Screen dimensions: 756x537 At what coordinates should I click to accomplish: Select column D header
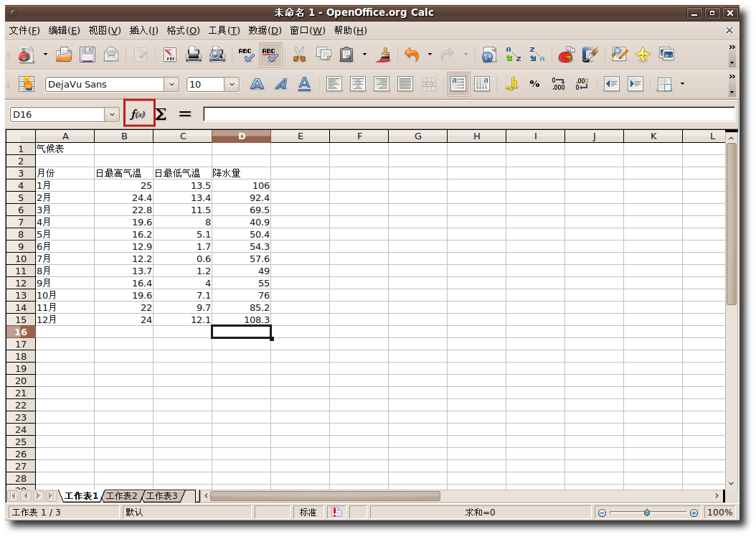pos(242,136)
